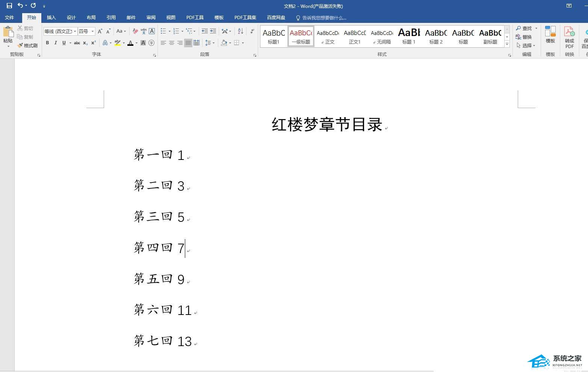This screenshot has width=588, height=372.
Task: Open the Font dialog launcher
Action: tap(154, 55)
